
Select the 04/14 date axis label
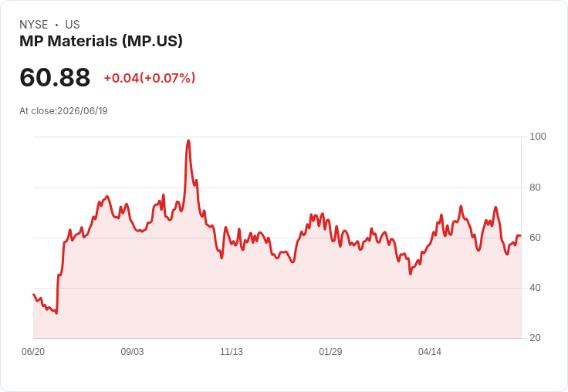pyautogui.click(x=430, y=351)
